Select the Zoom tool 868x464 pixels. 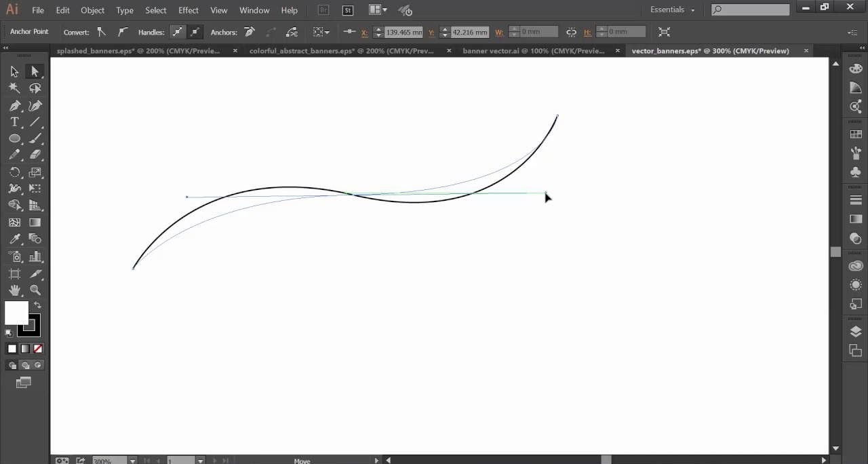click(35, 290)
